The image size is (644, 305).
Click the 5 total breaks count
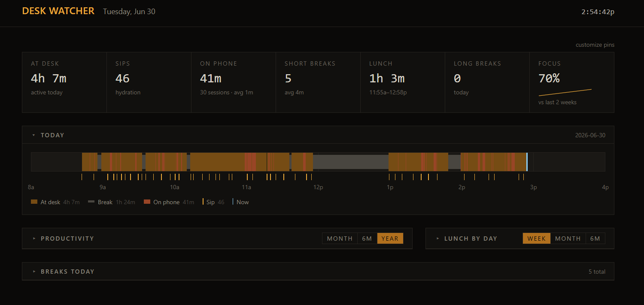pos(597,272)
